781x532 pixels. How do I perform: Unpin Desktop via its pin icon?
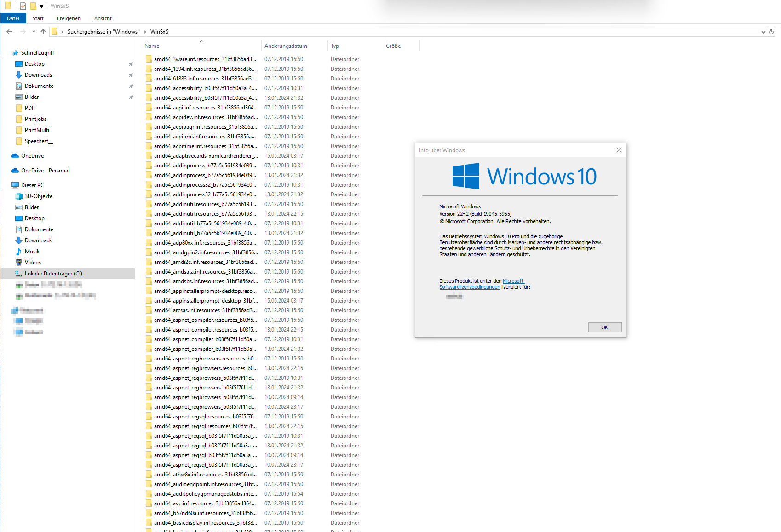(131, 64)
